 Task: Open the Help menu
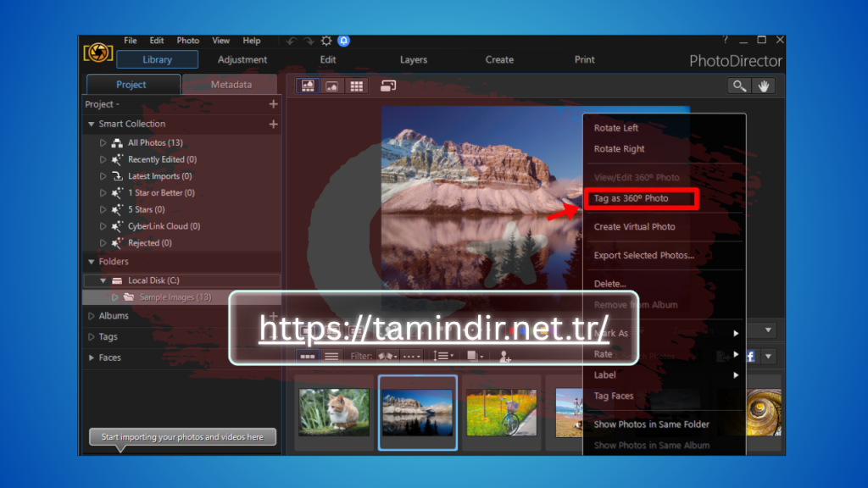click(x=251, y=41)
